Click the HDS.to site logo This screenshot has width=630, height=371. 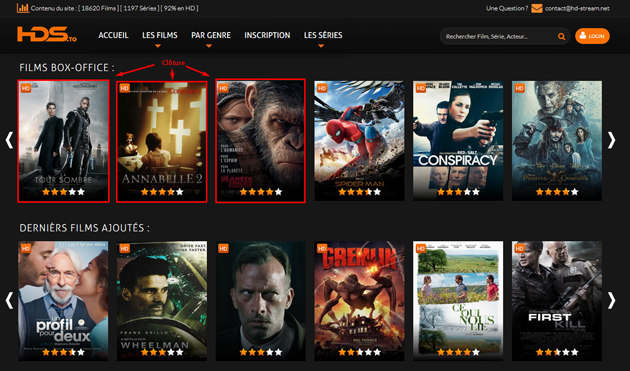[47, 35]
